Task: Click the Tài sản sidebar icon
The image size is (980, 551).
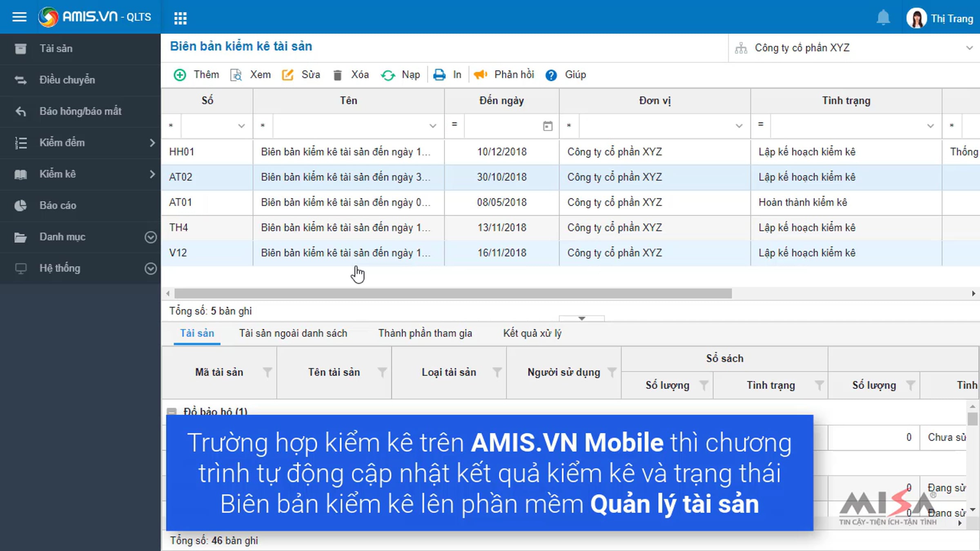Action: click(x=20, y=49)
